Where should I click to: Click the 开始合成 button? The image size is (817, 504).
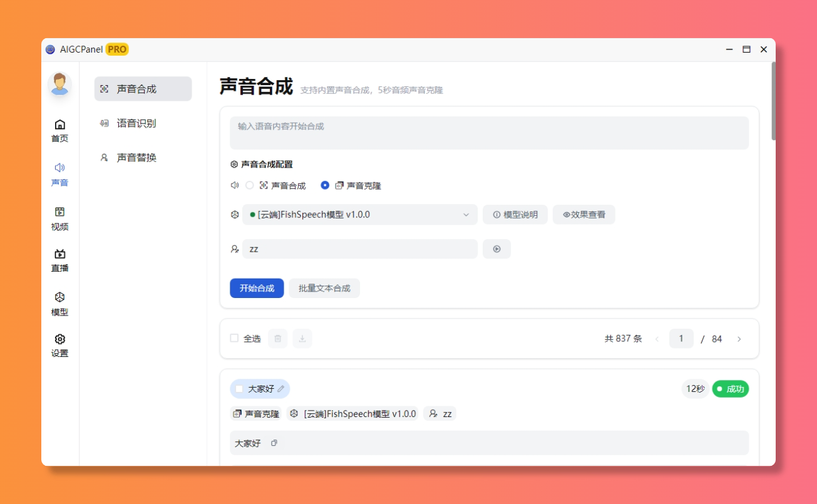(x=257, y=288)
